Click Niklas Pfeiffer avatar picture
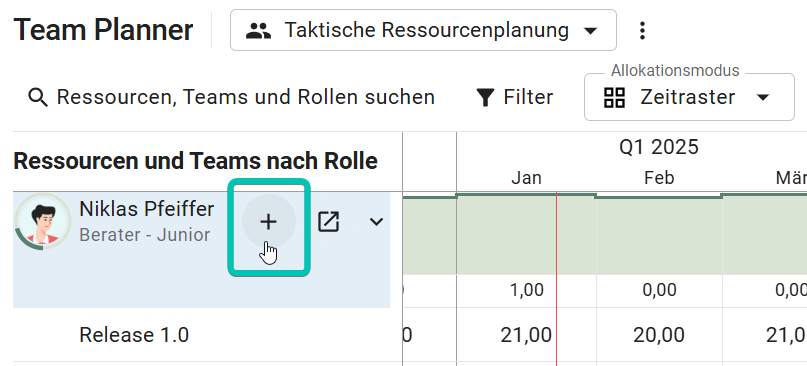 pyautogui.click(x=43, y=221)
